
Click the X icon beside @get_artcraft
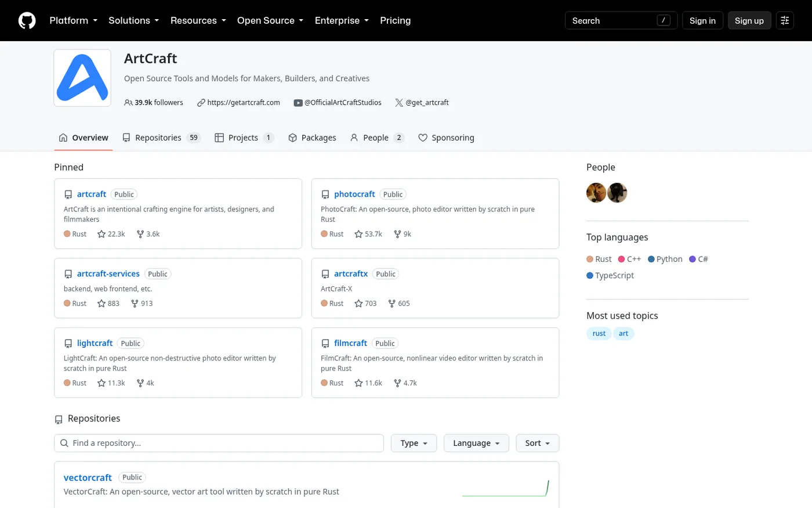(399, 103)
